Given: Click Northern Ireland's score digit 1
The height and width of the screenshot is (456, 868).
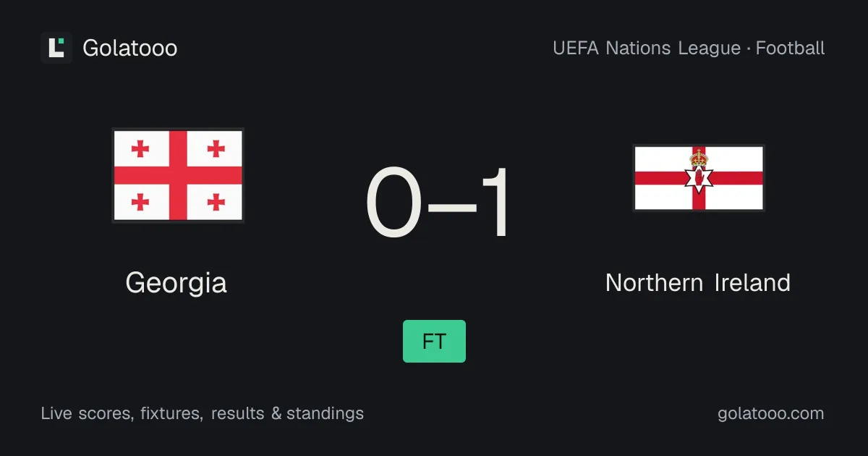Looking at the screenshot, I should tap(495, 203).
